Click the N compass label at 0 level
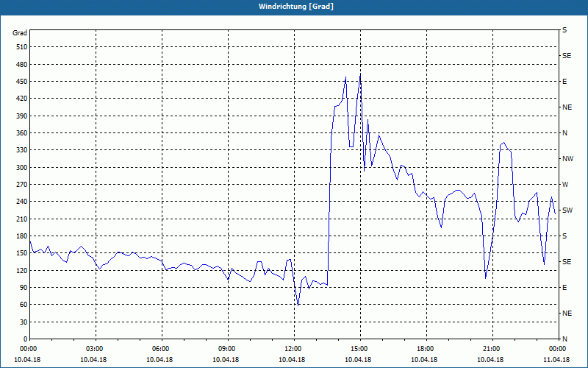 (x=564, y=339)
